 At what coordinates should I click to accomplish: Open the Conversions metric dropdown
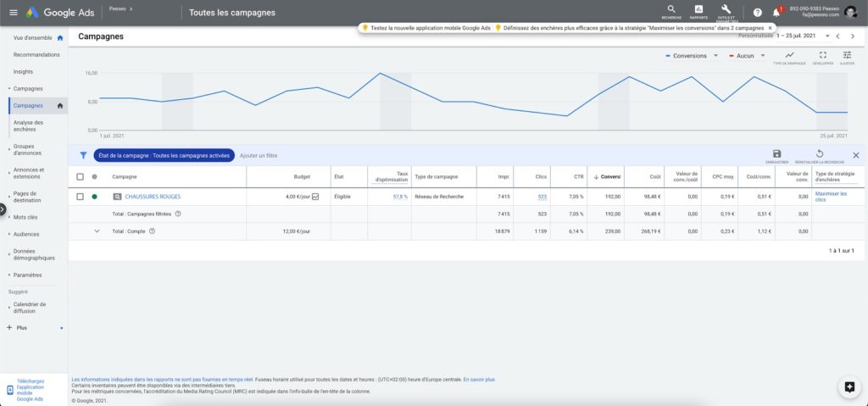692,56
